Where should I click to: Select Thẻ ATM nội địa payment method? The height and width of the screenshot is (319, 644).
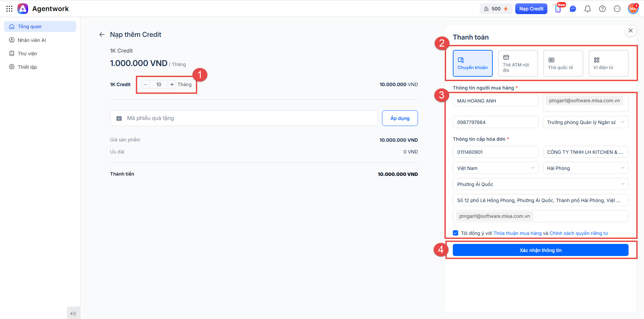[518, 63]
